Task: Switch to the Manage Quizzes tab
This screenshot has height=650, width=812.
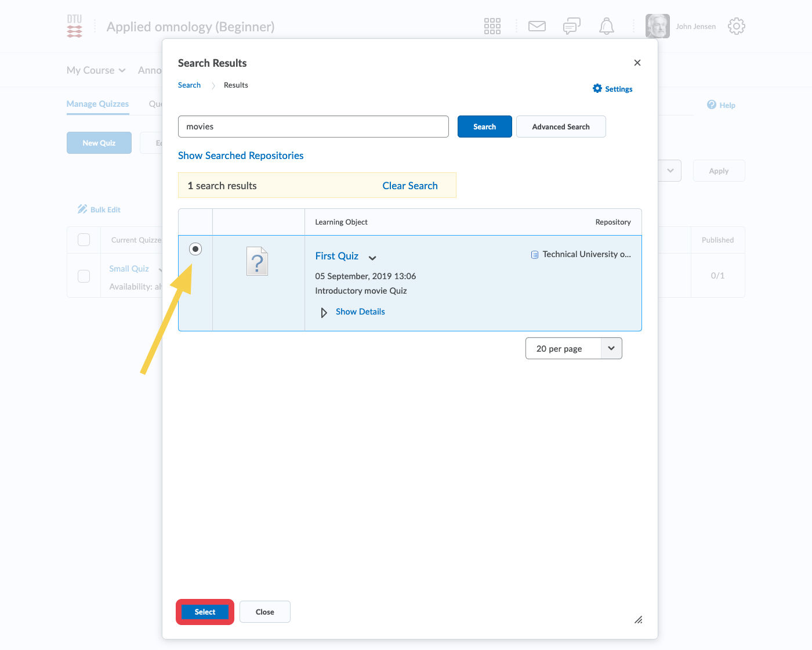Action: [x=97, y=104]
